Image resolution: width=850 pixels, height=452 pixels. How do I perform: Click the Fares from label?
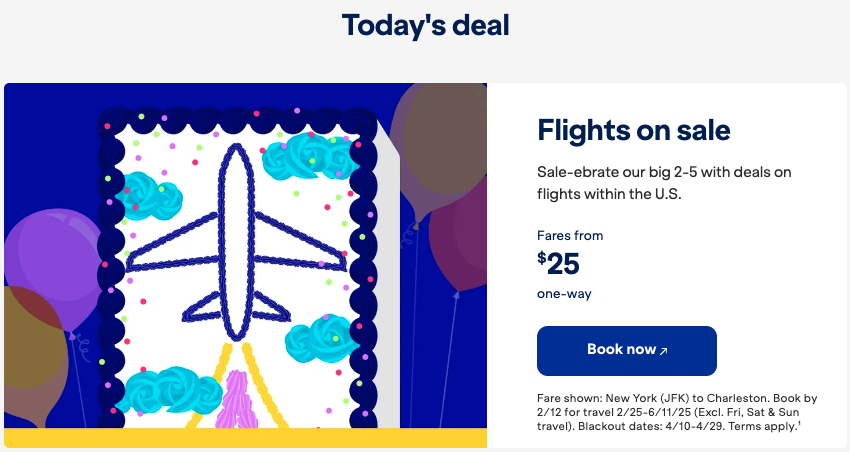pos(570,236)
